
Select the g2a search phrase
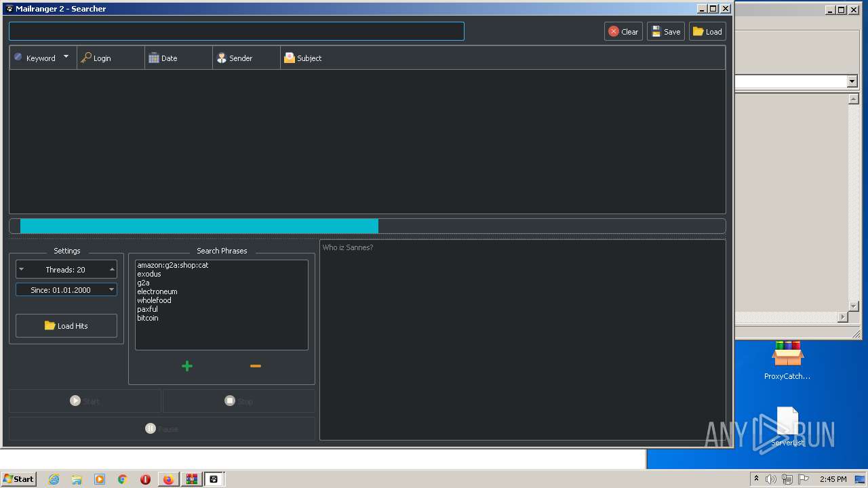click(143, 283)
